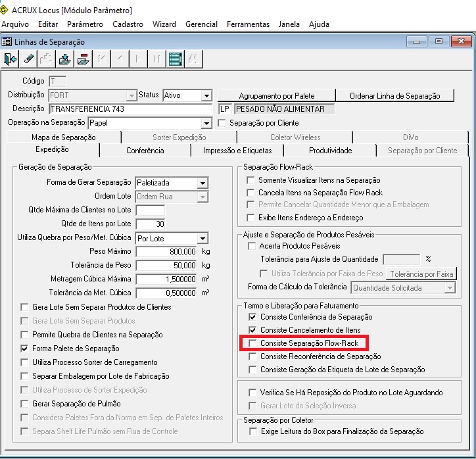Open the Arquivo menu
This screenshot has width=476, height=459.
15,24
